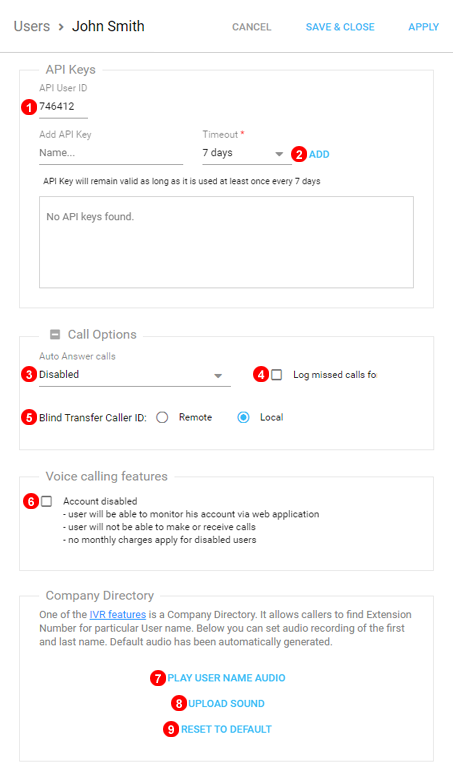453x772 pixels.
Task: Click CANCEL in the header
Action: 252,27
